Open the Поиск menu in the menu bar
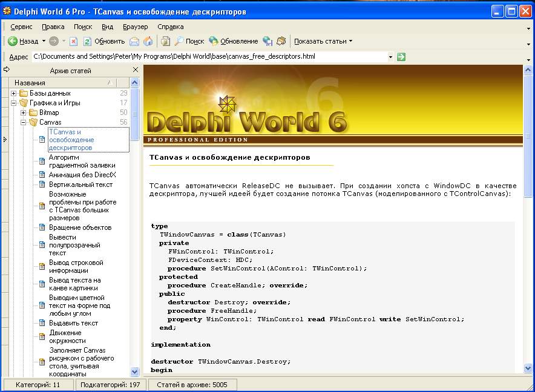The image size is (535, 392). point(83,27)
